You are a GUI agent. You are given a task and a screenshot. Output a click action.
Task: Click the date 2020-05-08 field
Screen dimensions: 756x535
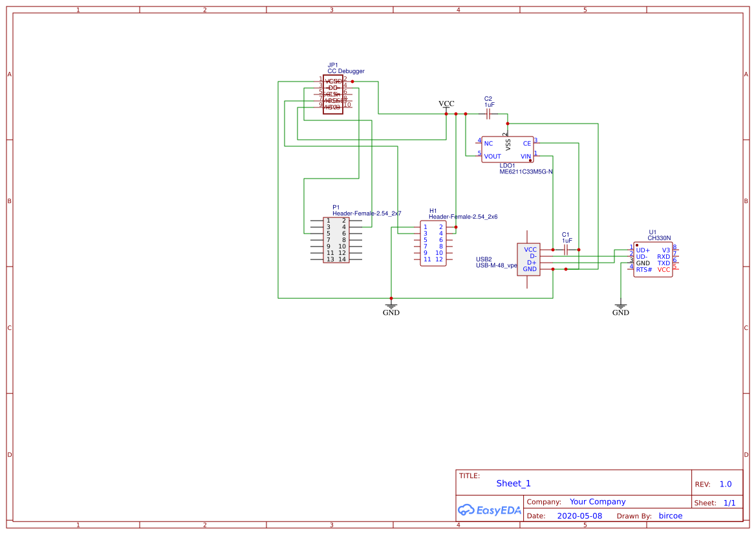pyautogui.click(x=580, y=516)
